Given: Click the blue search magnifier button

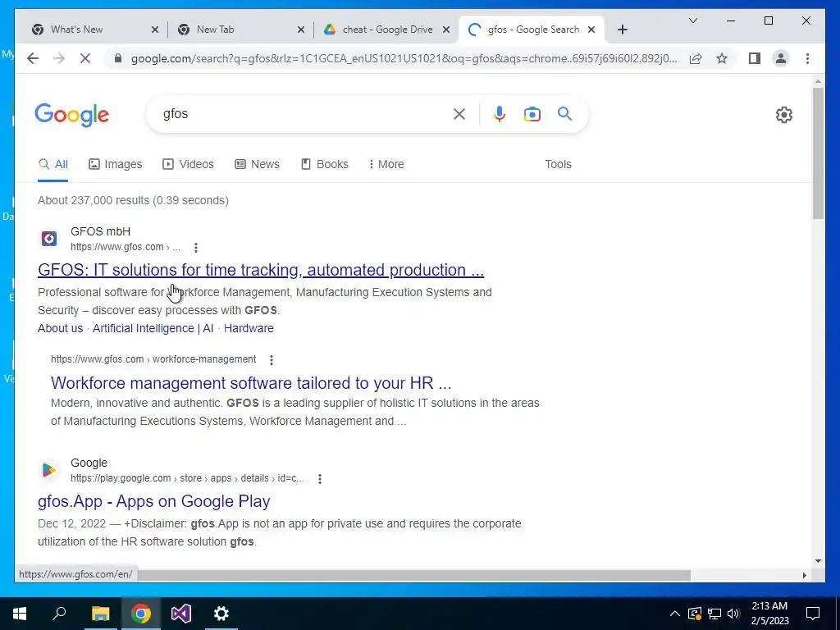Looking at the screenshot, I should coord(564,113).
